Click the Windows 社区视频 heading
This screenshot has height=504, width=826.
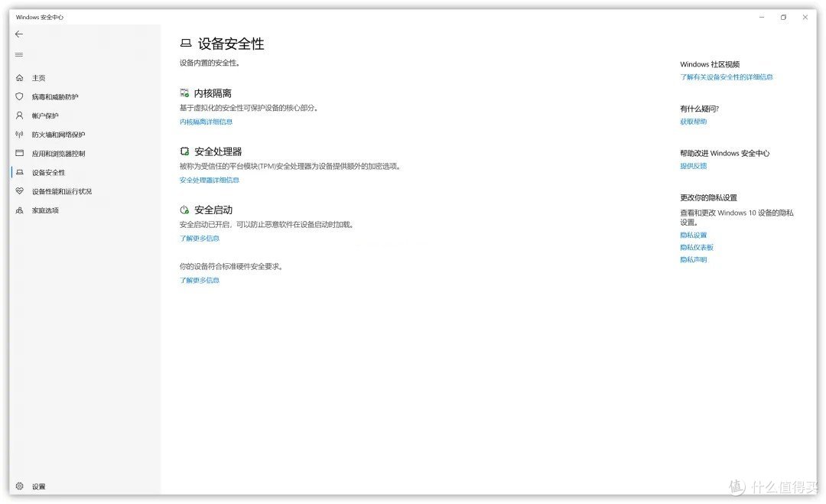(710, 64)
